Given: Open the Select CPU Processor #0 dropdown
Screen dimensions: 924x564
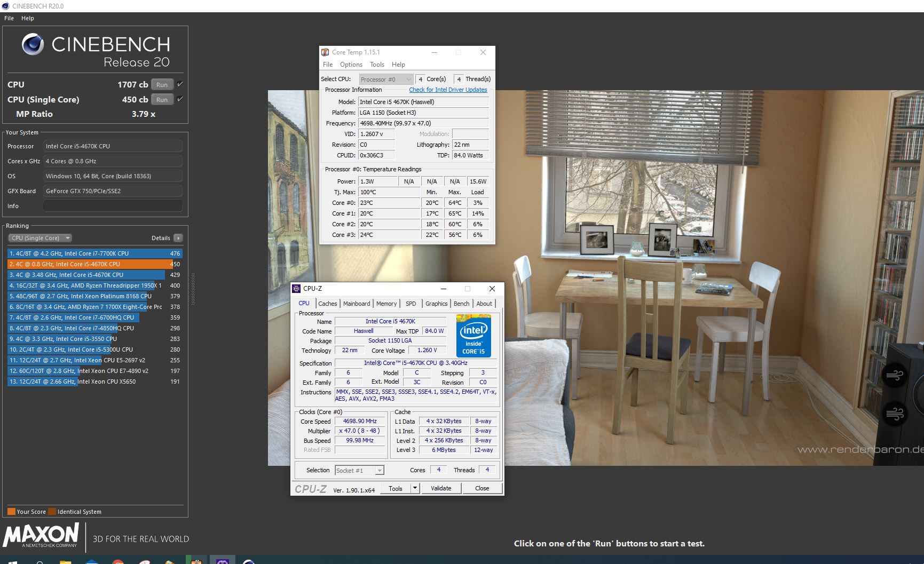Looking at the screenshot, I should [386, 79].
